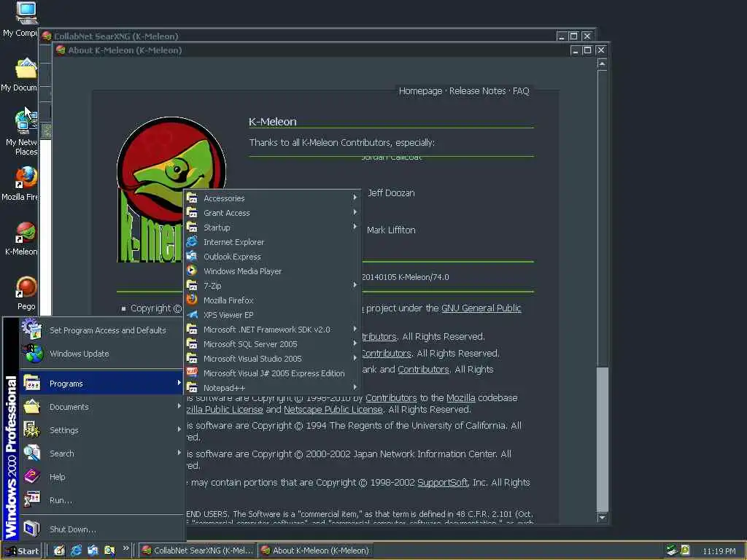Expand Microsoft Visual Studio 2005 submenu arrow
Image resolution: width=747 pixels, height=560 pixels.
pos(355,358)
